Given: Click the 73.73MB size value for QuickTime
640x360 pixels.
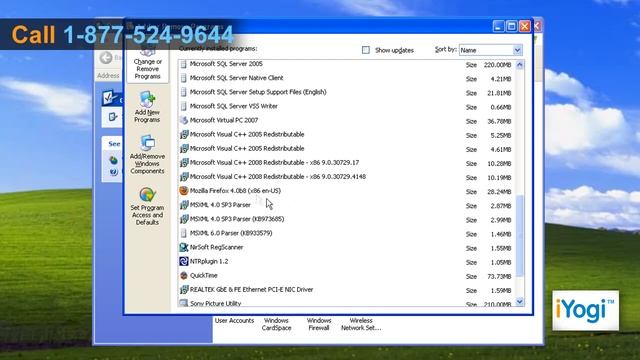Looking at the screenshot, I should click(x=499, y=276).
